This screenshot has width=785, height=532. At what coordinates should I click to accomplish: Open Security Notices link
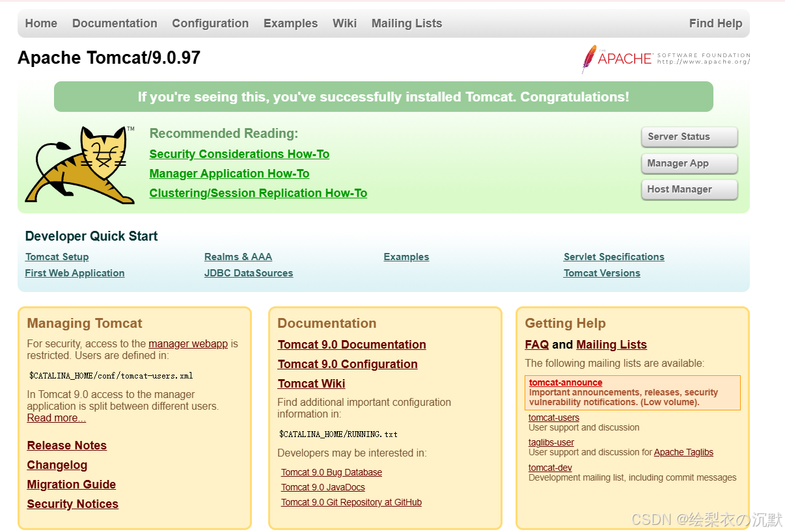pyautogui.click(x=72, y=504)
